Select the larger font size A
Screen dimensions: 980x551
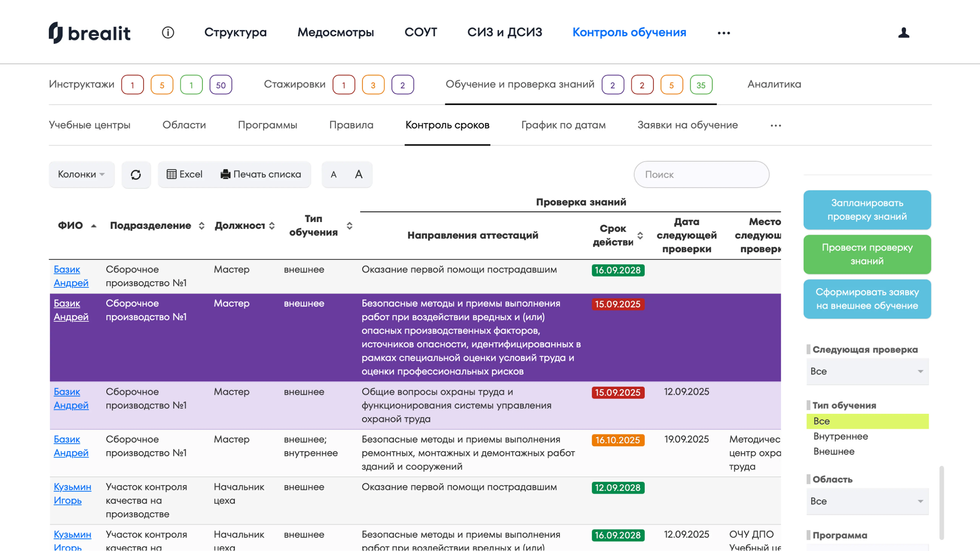click(x=358, y=174)
